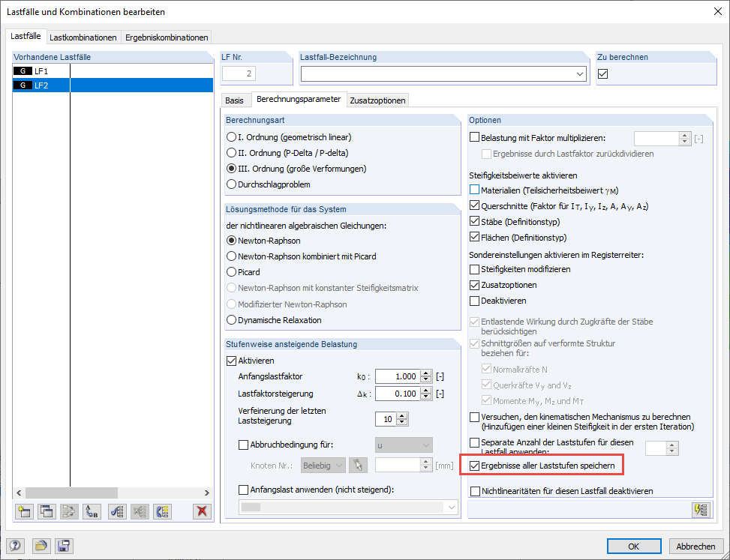This screenshot has width=730, height=560.
Task: Toggle Zusatzoptionen checkbox in Optionen
Action: click(474, 285)
